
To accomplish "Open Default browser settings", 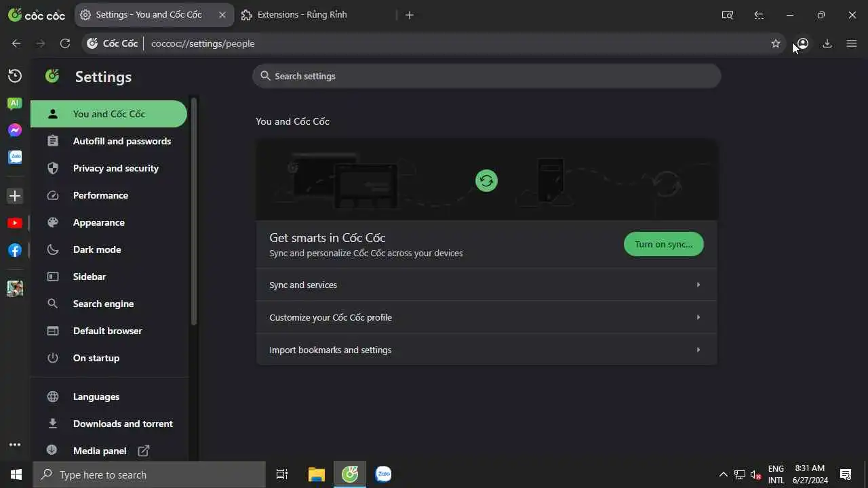I will pos(108,331).
